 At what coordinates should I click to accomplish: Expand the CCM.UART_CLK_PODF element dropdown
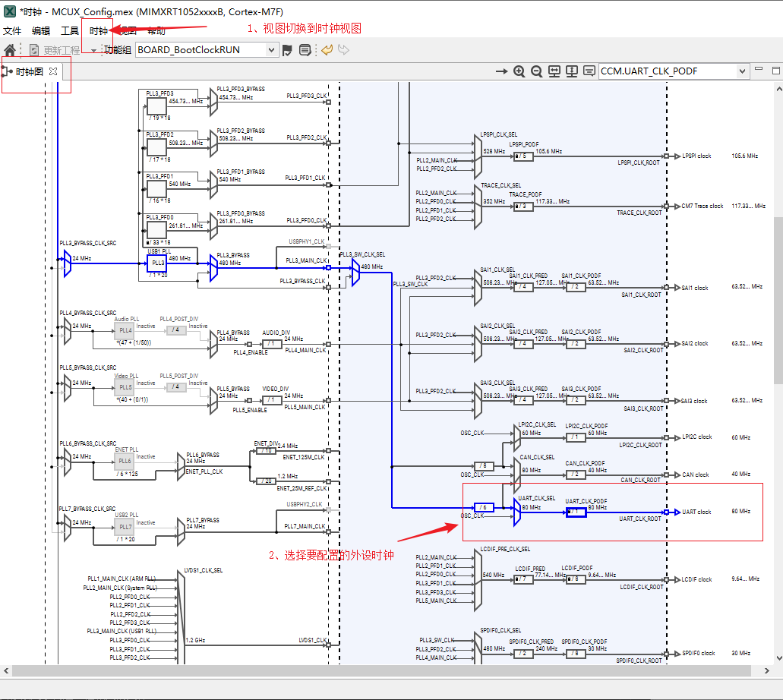tap(742, 71)
